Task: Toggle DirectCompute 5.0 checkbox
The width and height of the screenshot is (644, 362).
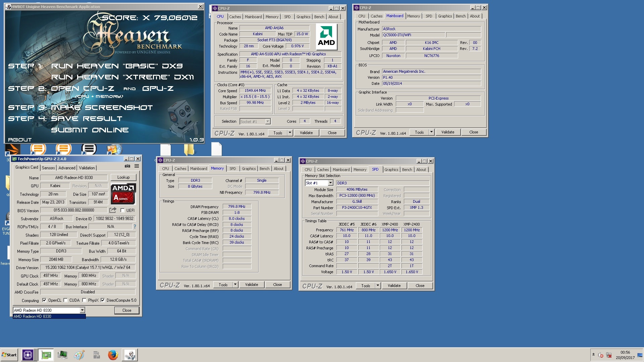Action: pos(103,300)
